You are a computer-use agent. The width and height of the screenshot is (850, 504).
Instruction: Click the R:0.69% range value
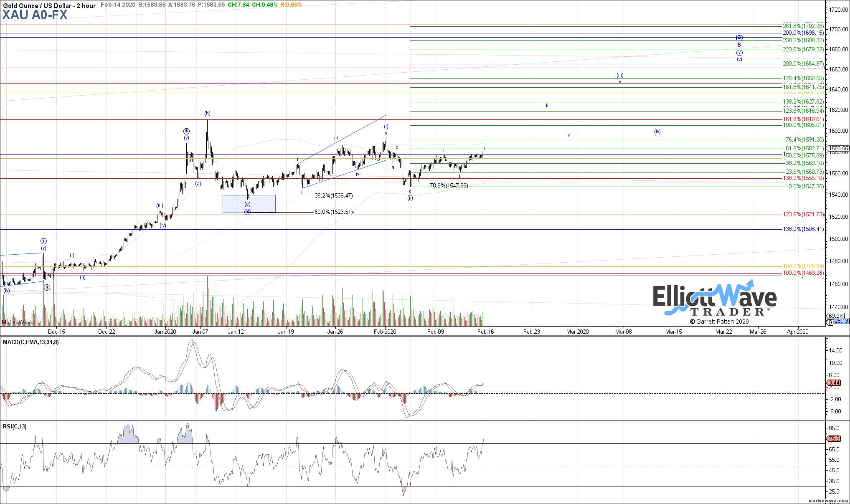coord(291,5)
